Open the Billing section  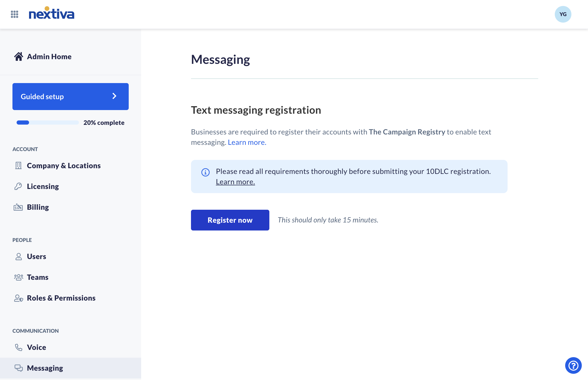[x=38, y=207]
